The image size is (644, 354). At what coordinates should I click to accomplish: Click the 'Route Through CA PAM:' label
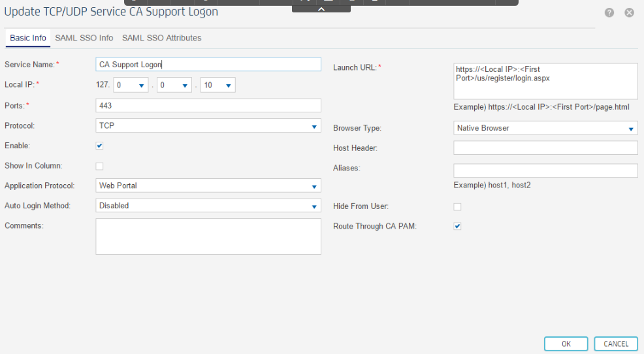pos(374,226)
